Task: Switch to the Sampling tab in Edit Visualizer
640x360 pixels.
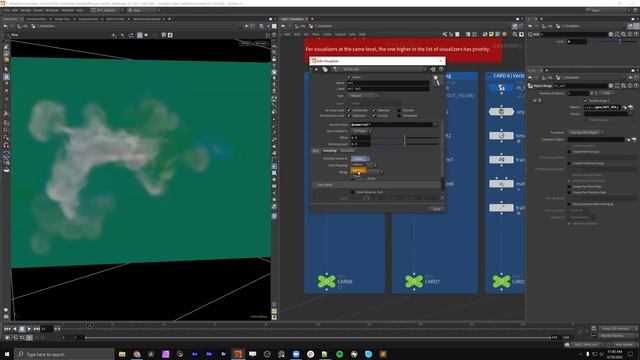Action: 330,151
